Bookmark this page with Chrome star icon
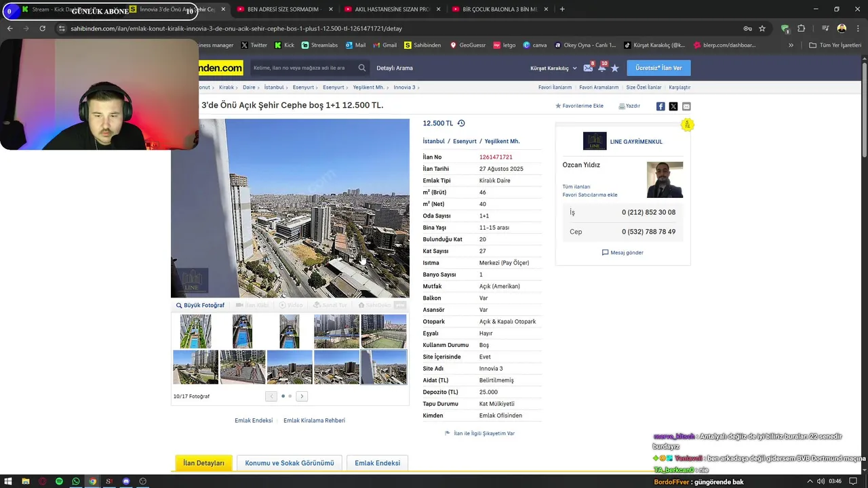868x488 pixels. coord(762,28)
